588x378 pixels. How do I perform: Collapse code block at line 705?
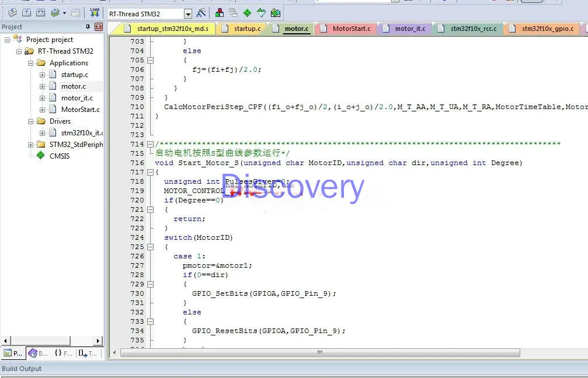coord(151,60)
